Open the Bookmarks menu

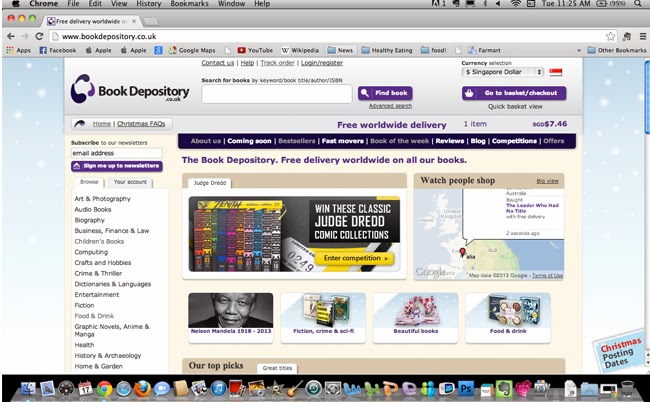(189, 3)
